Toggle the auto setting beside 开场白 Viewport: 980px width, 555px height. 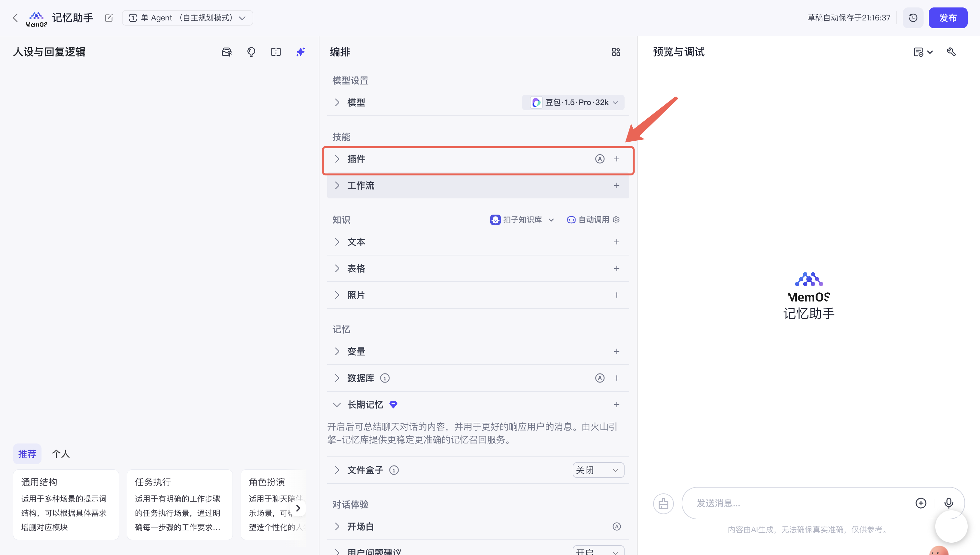coord(616,526)
